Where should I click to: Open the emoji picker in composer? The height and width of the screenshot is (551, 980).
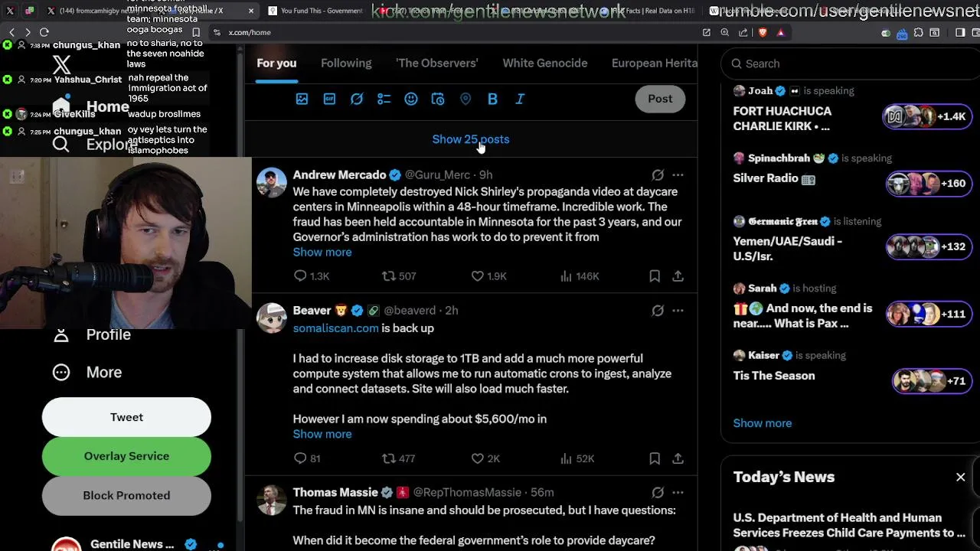tap(411, 99)
